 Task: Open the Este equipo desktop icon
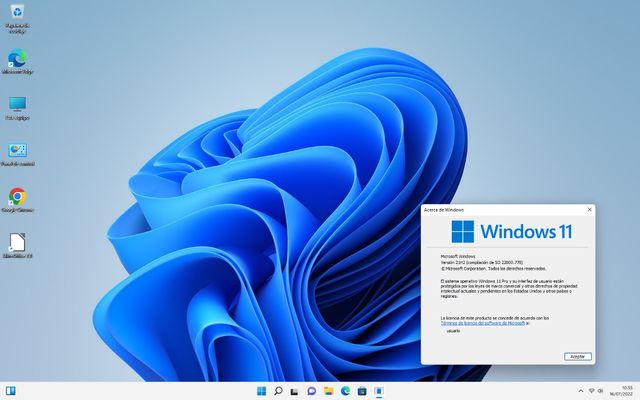tap(17, 104)
